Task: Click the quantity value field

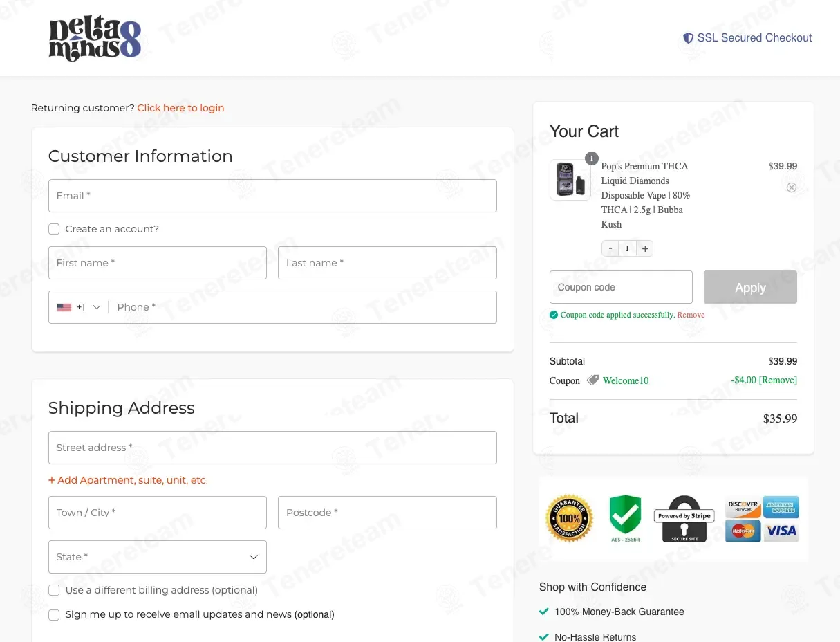Action: [x=627, y=248]
